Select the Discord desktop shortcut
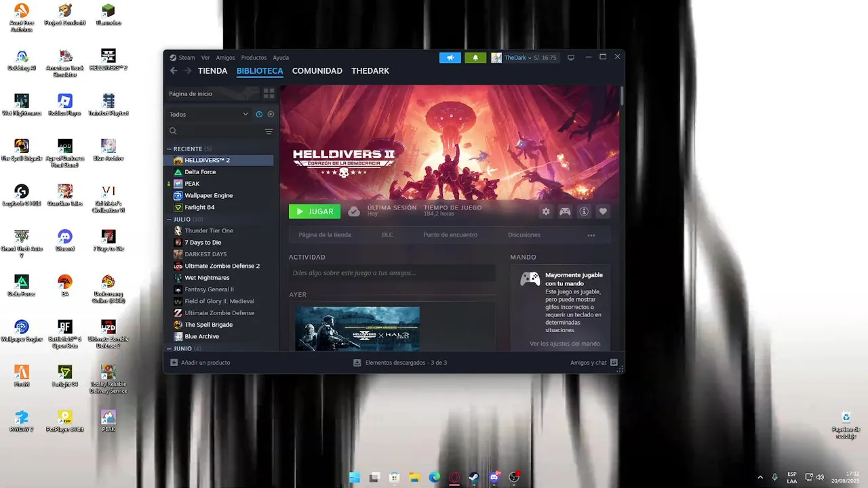Viewport: 868px width, 488px height. (x=65, y=240)
